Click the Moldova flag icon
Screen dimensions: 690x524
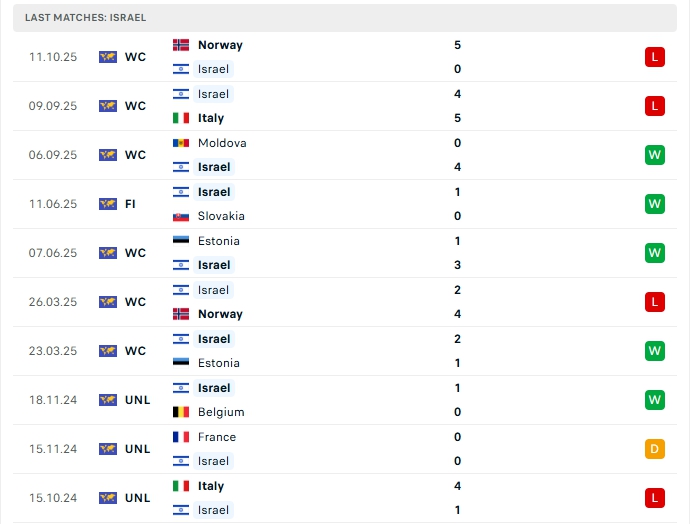(x=181, y=143)
